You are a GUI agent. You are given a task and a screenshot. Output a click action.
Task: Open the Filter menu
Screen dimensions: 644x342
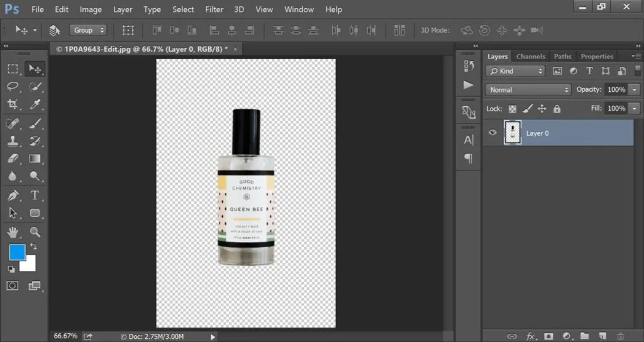tap(214, 9)
